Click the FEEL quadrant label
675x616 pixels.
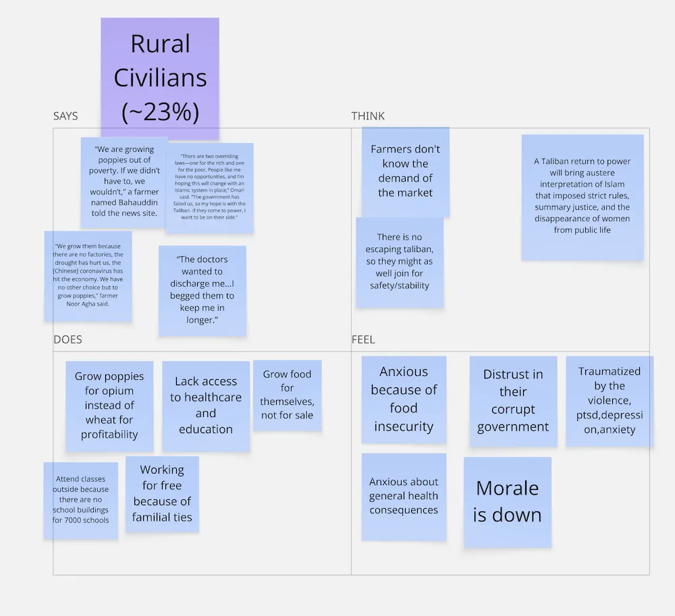(363, 339)
